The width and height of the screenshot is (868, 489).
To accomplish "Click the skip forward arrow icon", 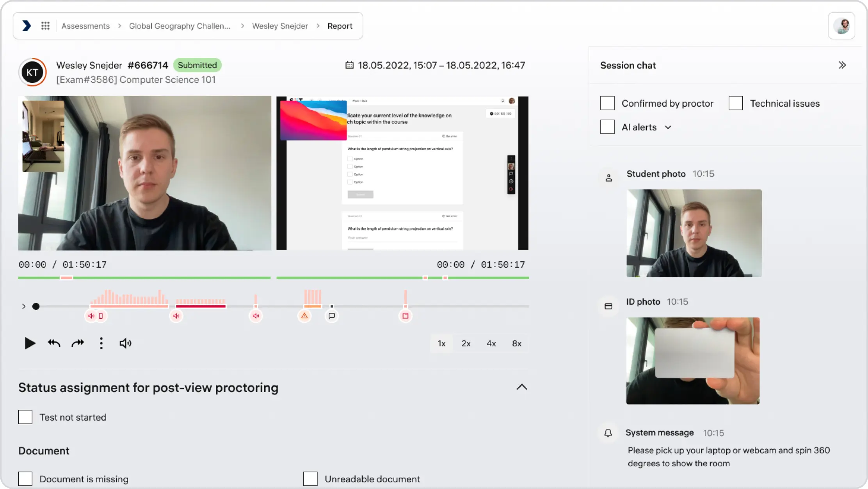I will click(x=78, y=343).
